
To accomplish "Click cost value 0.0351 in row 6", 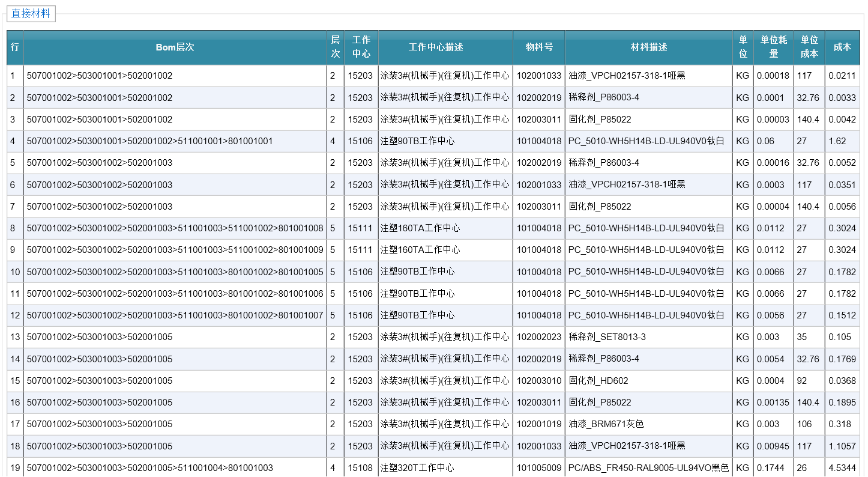I will 842,185.
